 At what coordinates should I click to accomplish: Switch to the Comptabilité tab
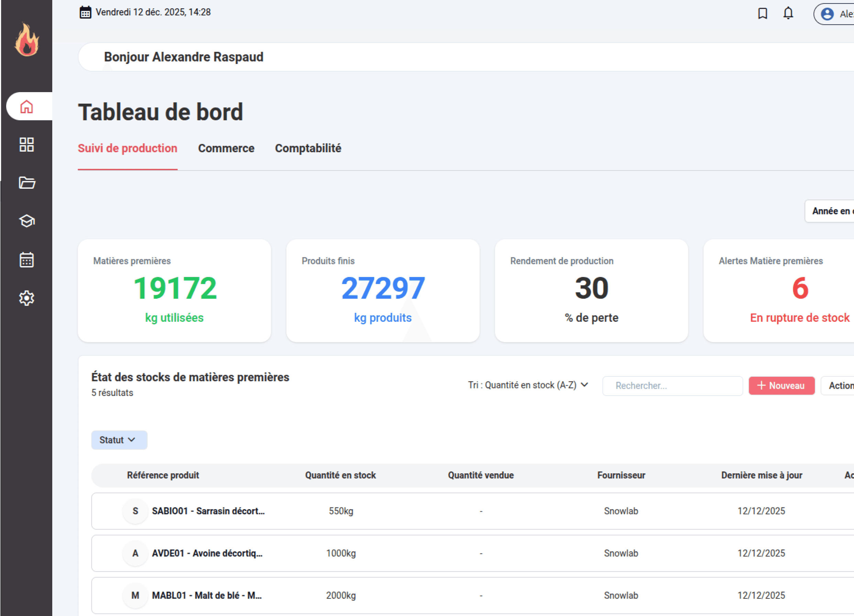(308, 148)
